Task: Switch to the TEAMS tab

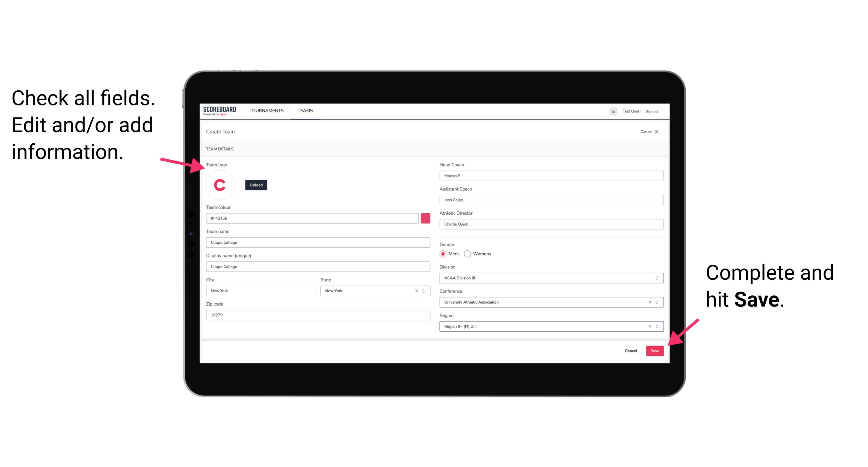Action: click(305, 111)
